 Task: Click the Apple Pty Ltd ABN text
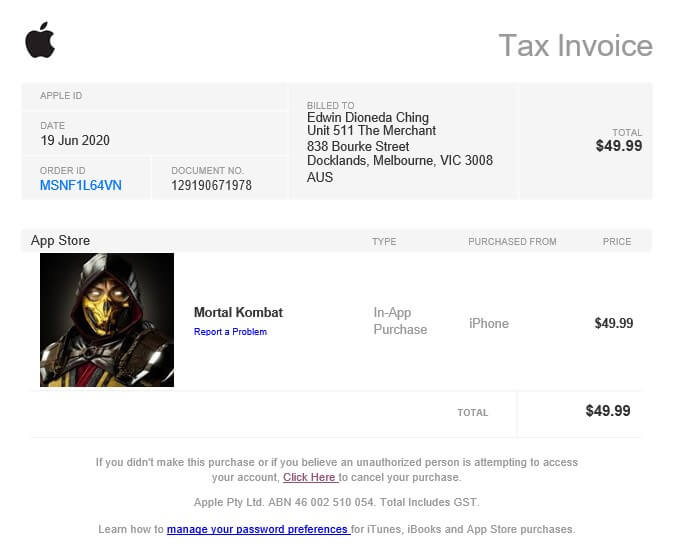tap(337, 502)
